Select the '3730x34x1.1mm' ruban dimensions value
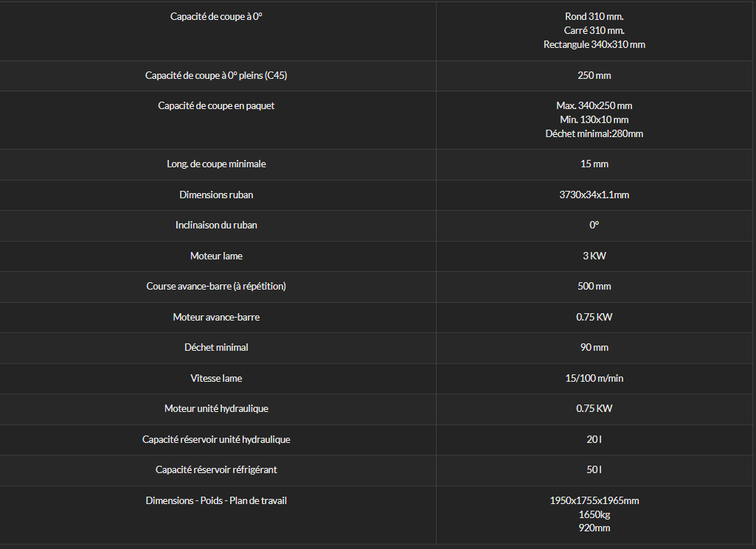The width and height of the screenshot is (756, 549). 594,195
